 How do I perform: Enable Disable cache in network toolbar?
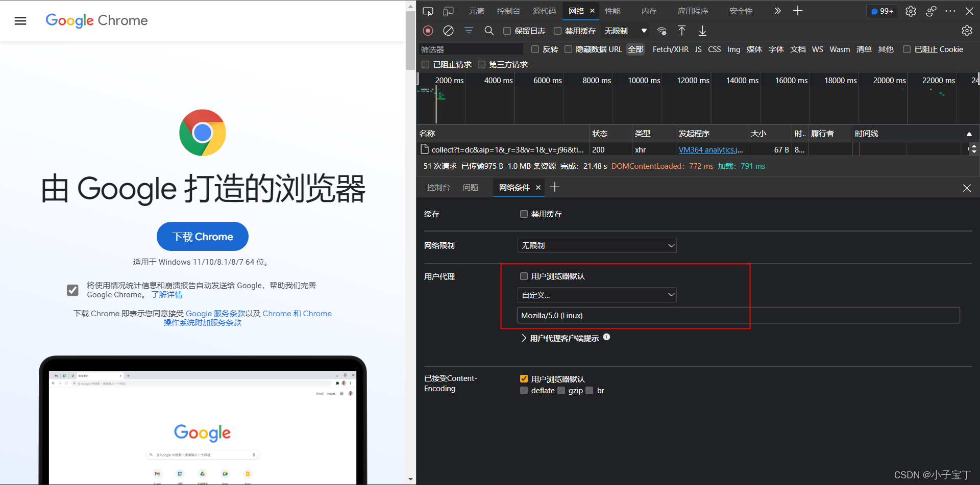click(557, 31)
